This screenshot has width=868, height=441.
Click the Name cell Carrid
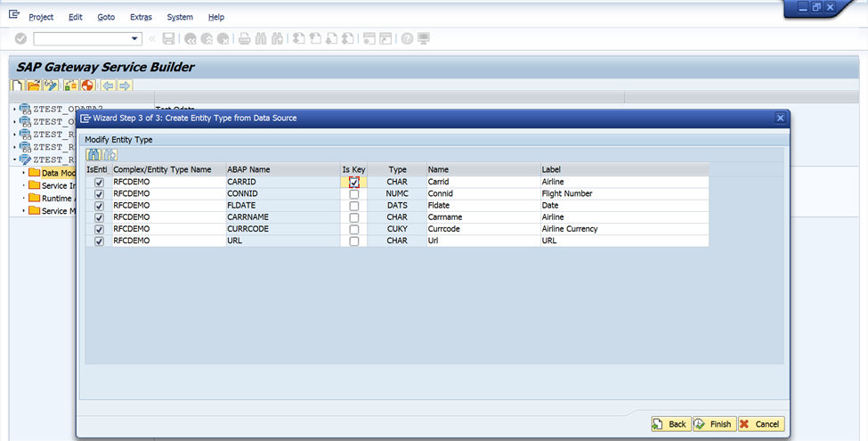(483, 182)
